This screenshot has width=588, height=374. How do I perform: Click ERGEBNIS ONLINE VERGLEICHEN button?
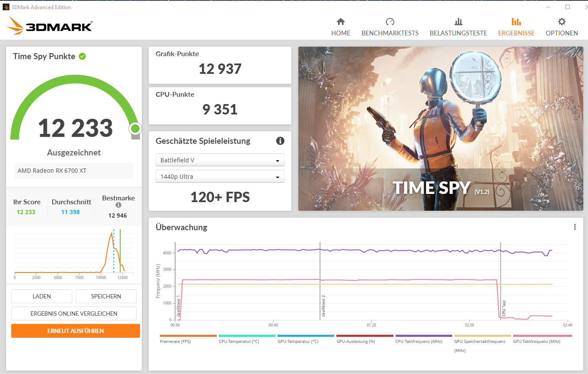[x=74, y=314]
